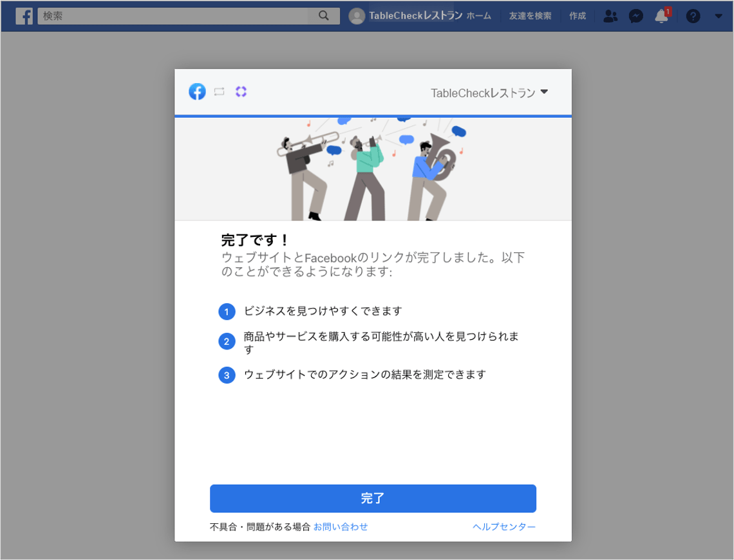Image resolution: width=734 pixels, height=560 pixels.
Task: Open the ヘルプセンター link
Action: [x=503, y=527]
